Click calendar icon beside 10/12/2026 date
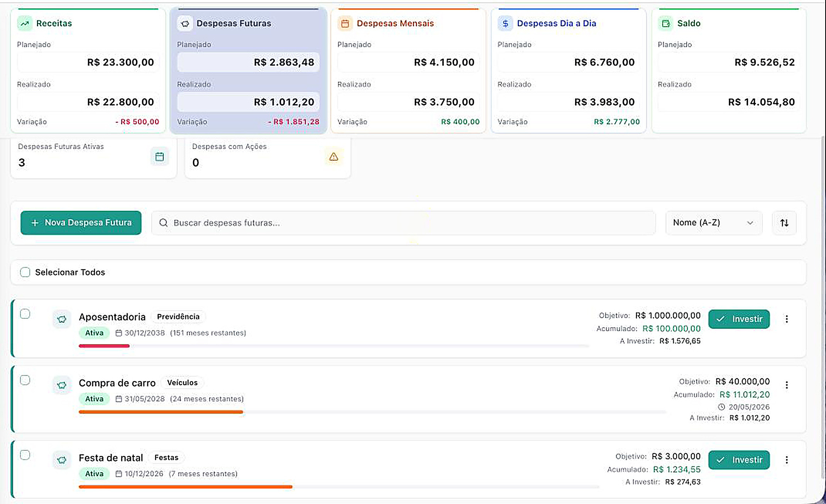The width and height of the screenshot is (826, 504). click(119, 474)
